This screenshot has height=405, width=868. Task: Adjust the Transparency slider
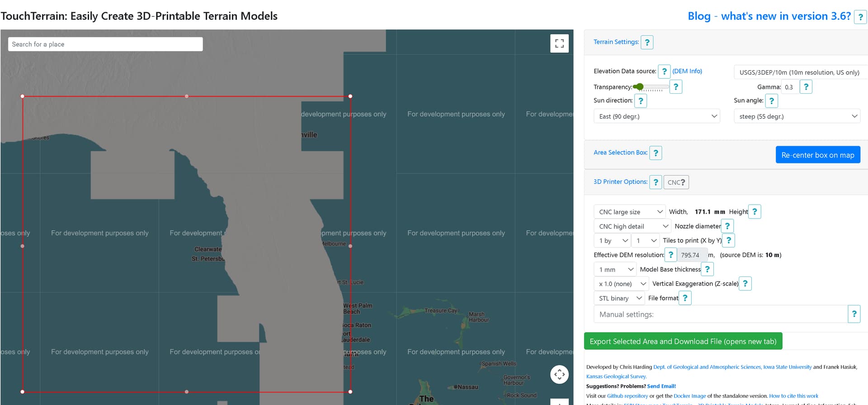[x=640, y=87]
